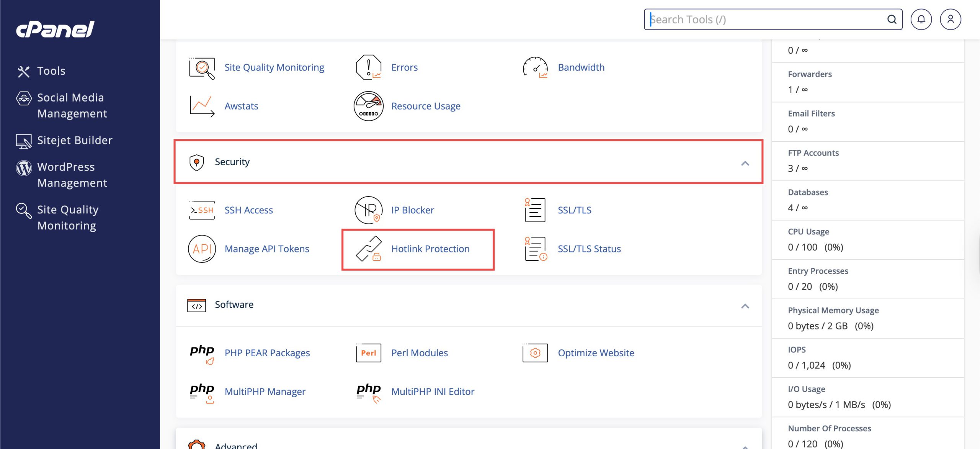This screenshot has height=449, width=980.
Task: Open Tools in the sidebar
Action: (51, 71)
